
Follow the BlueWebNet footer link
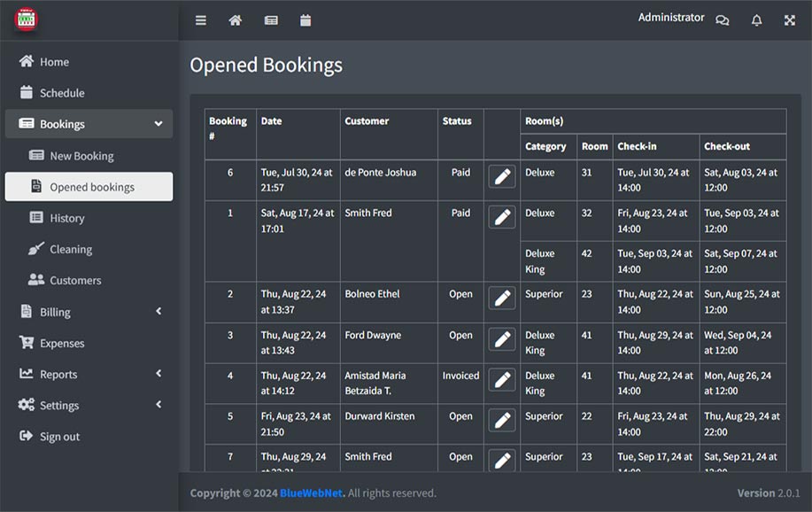coord(311,493)
